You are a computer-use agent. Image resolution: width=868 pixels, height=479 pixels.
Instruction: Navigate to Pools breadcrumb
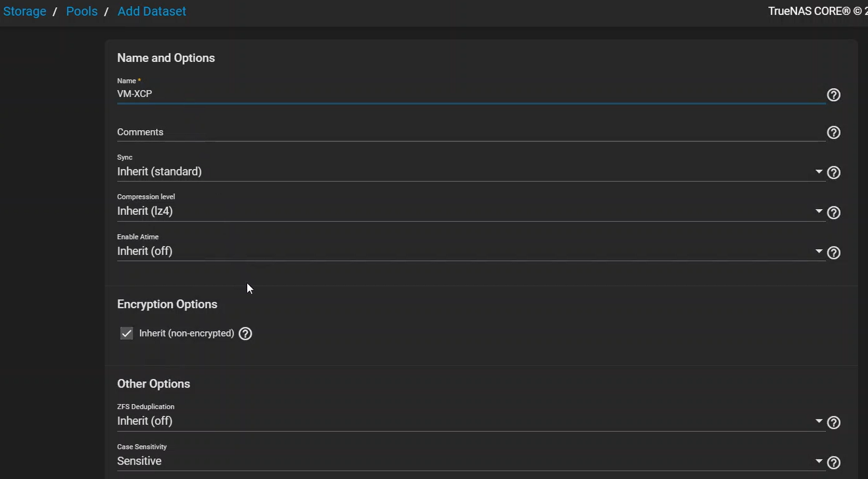82,11
